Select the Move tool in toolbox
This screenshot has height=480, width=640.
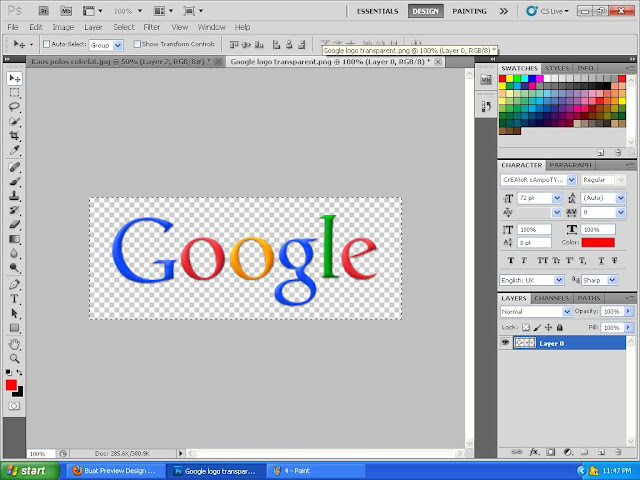click(14, 78)
